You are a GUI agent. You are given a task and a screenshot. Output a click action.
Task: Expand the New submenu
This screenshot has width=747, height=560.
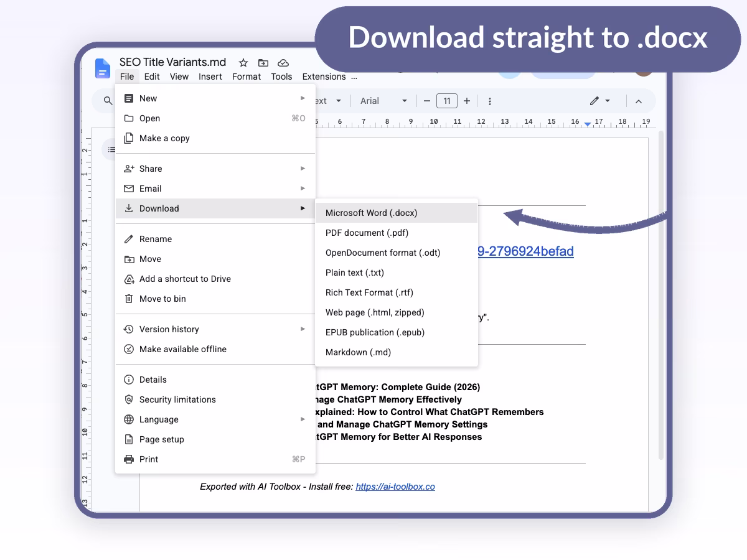pos(215,98)
